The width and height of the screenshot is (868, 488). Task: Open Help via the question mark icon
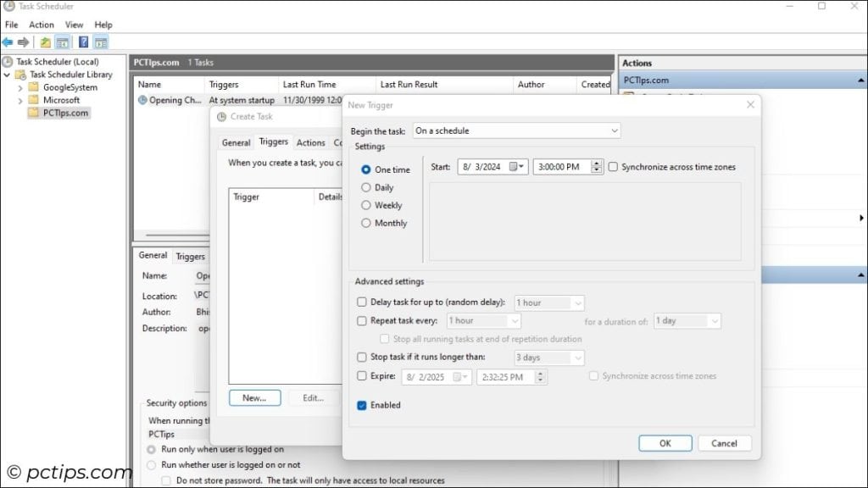(83, 42)
